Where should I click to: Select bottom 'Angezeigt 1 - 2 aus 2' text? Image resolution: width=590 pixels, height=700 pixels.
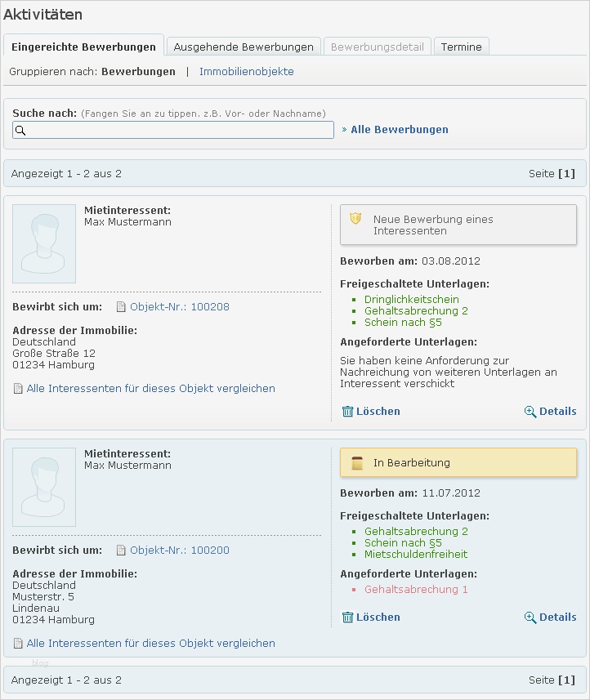(x=66, y=680)
